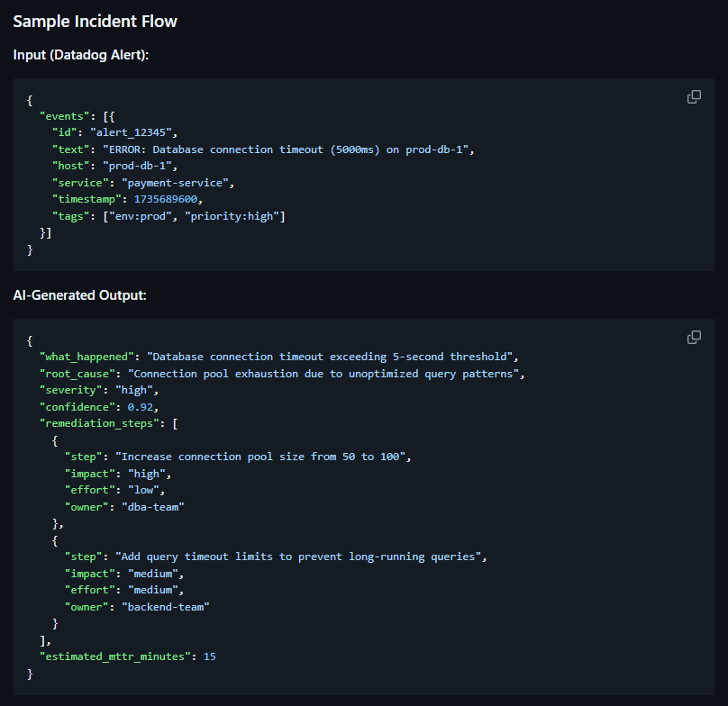The image size is (728, 706).
Task: Click the "dba-team" owner value
Action: (x=154, y=508)
